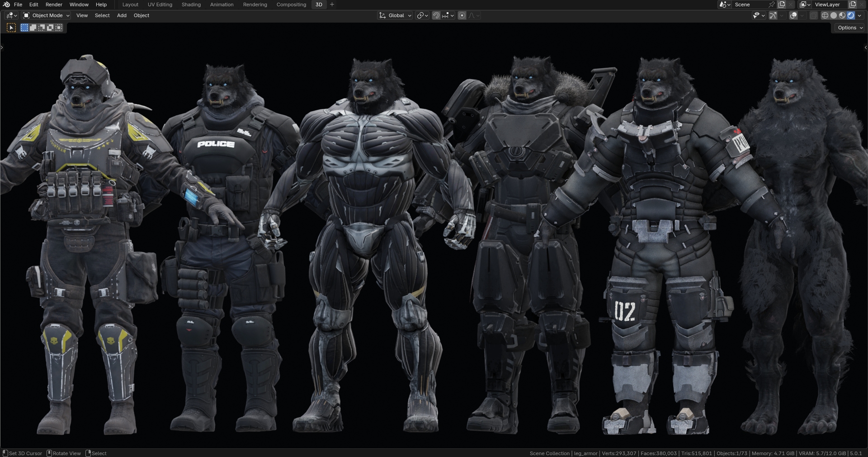868x457 pixels.
Task: Expand the Options dropdown
Action: (849, 28)
